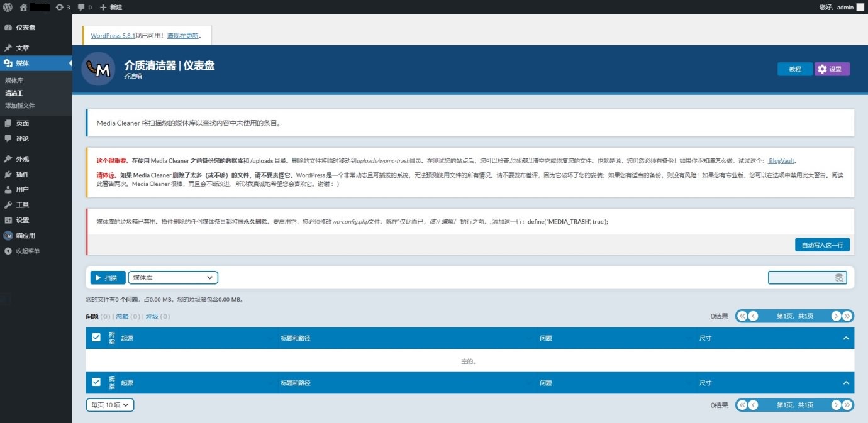Switch to the 垃圾 filter tab
Screen dimensions: 868x423
[x=152, y=316]
